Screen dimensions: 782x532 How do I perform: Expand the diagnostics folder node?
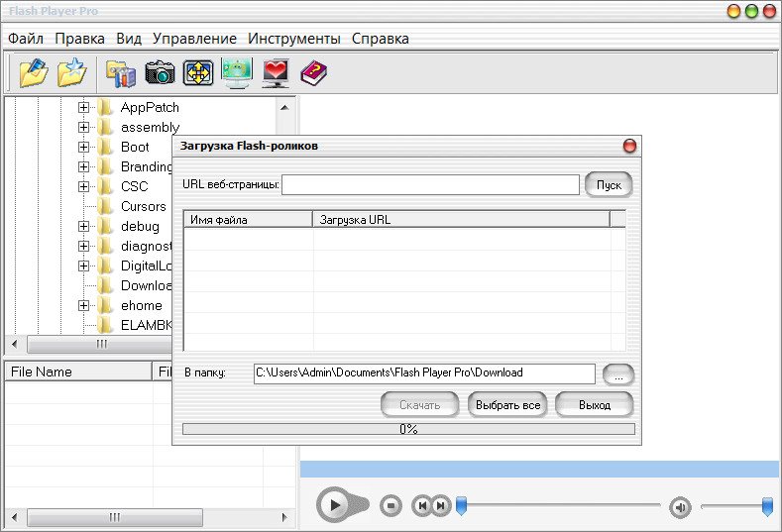coord(83,246)
